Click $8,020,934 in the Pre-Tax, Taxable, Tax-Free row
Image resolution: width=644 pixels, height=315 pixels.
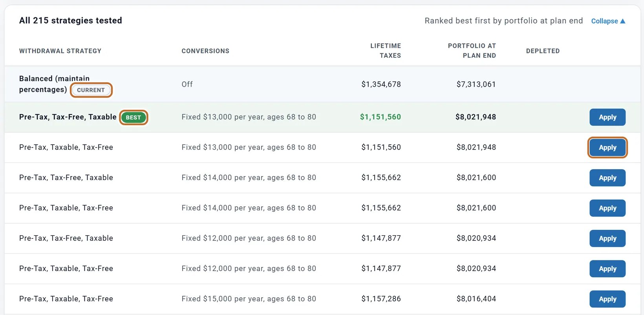coord(476,269)
